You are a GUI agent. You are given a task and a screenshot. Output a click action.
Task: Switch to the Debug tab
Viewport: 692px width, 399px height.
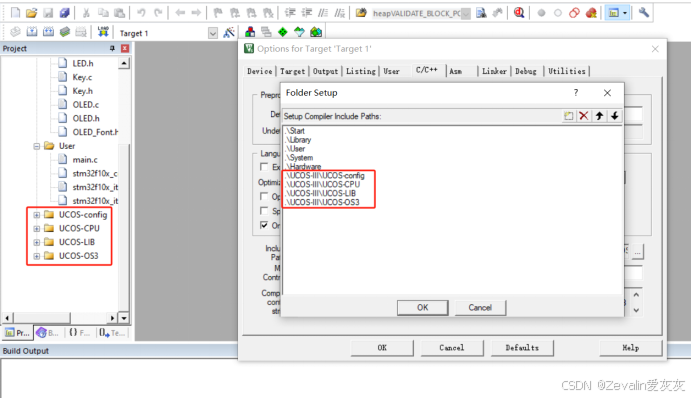[526, 71]
